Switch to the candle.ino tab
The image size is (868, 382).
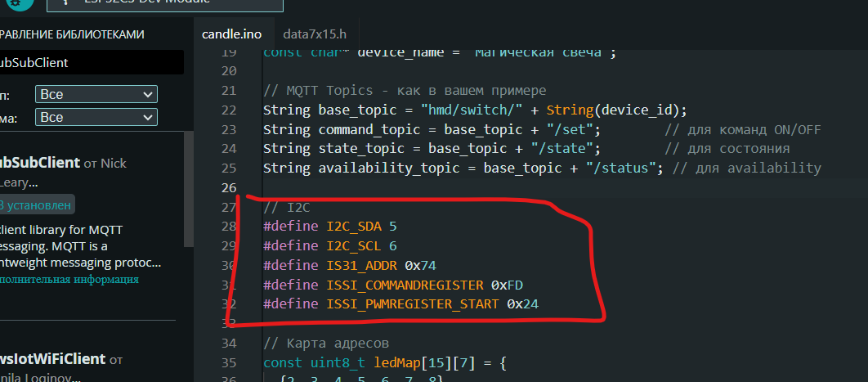point(231,34)
